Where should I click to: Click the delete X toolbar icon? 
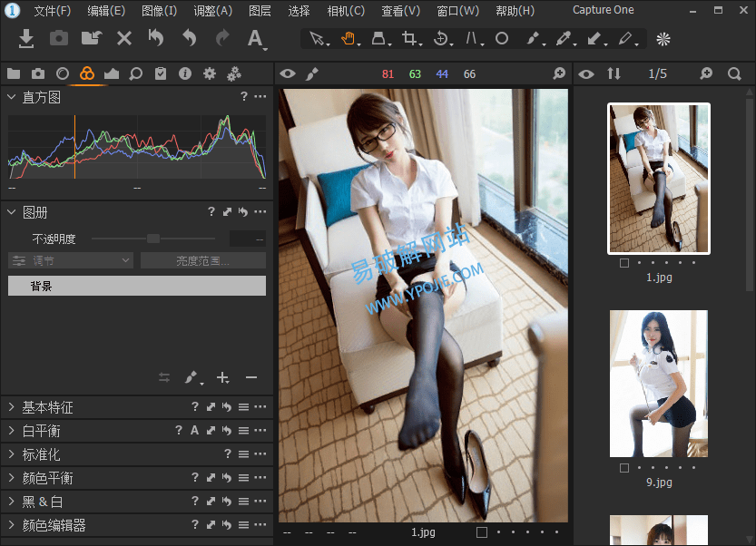coord(124,38)
